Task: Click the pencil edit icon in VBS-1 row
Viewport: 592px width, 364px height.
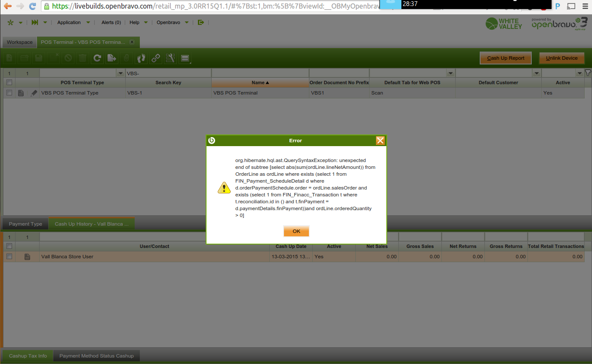Action: [34, 93]
